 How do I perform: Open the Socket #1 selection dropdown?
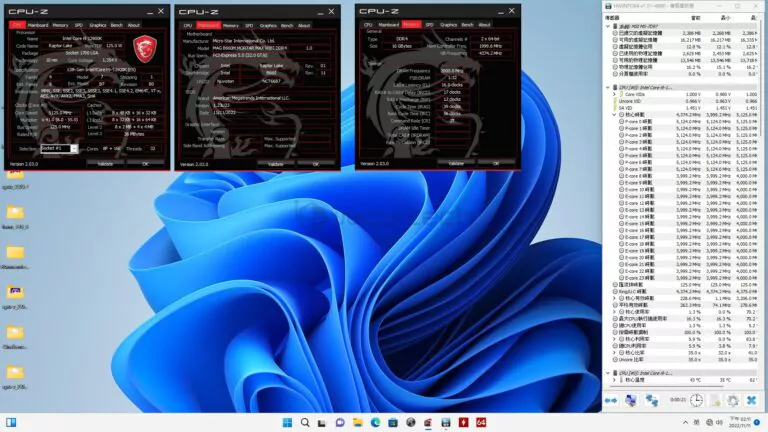[x=60, y=148]
